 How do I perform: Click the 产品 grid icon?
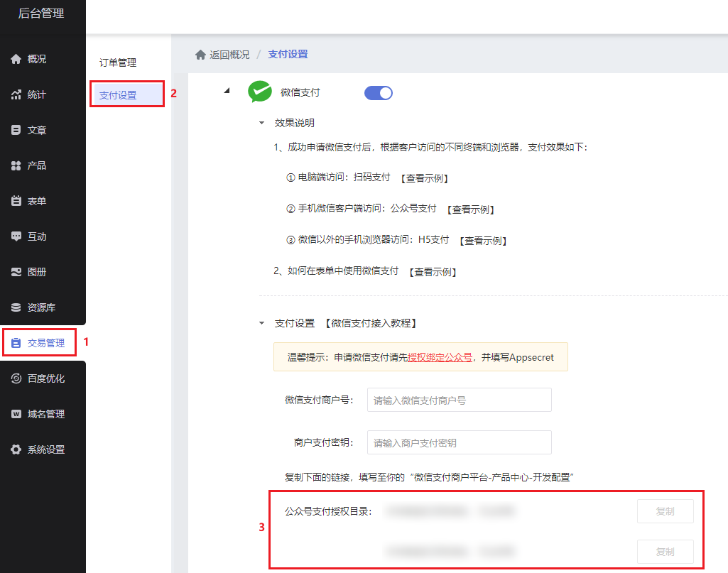(16, 165)
